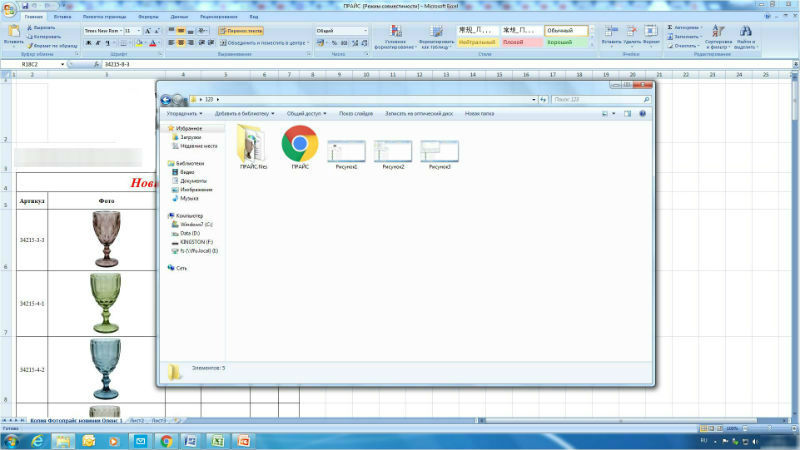
Task: Click the Paste (Вставить) clipboard icon
Action: (x=14, y=32)
